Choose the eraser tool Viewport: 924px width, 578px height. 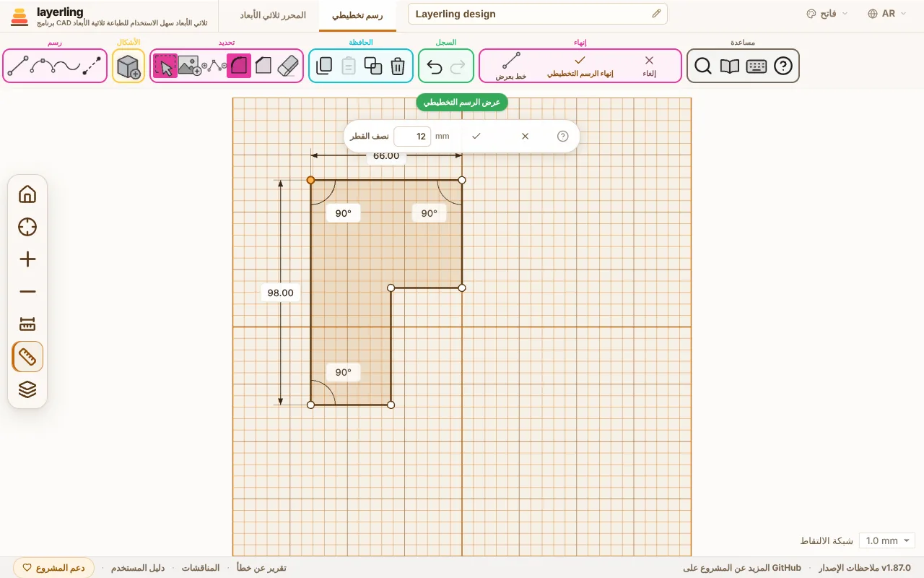287,66
